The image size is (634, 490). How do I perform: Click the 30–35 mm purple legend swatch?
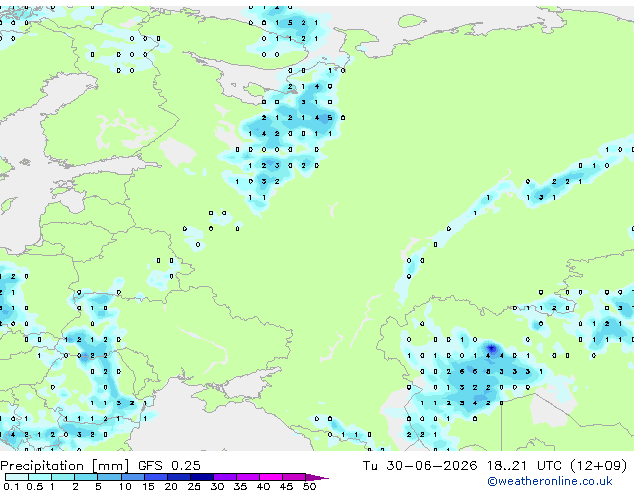225,477
